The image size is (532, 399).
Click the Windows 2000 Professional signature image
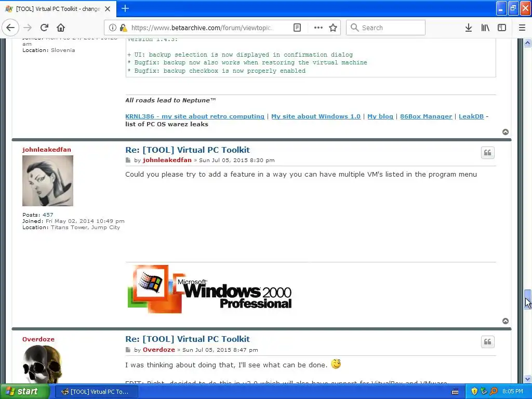pyautogui.click(x=210, y=289)
